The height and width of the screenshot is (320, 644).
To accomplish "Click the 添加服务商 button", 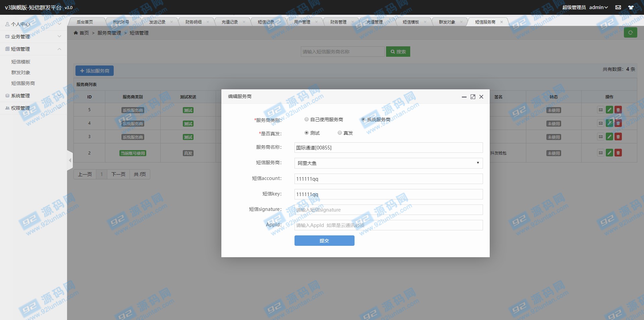I will (95, 71).
